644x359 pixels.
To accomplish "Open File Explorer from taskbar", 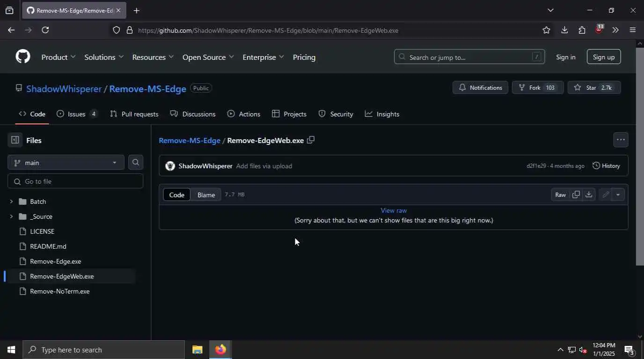I will point(197,350).
